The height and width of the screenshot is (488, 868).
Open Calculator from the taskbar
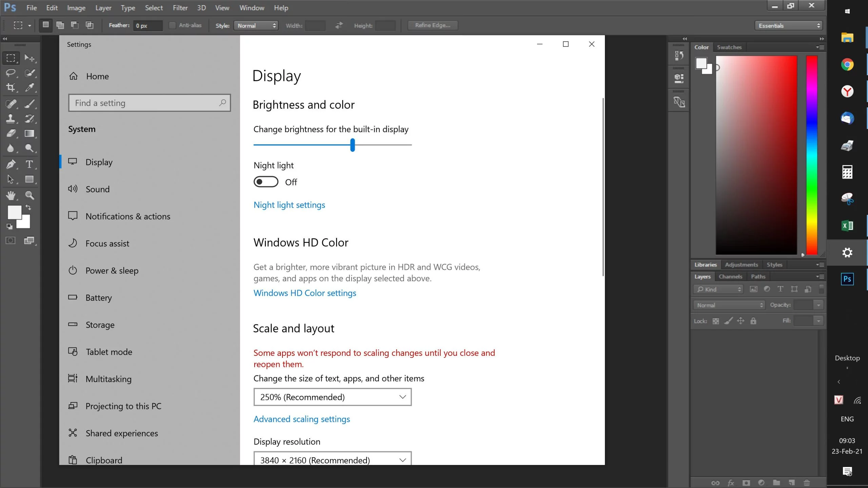[x=847, y=172]
